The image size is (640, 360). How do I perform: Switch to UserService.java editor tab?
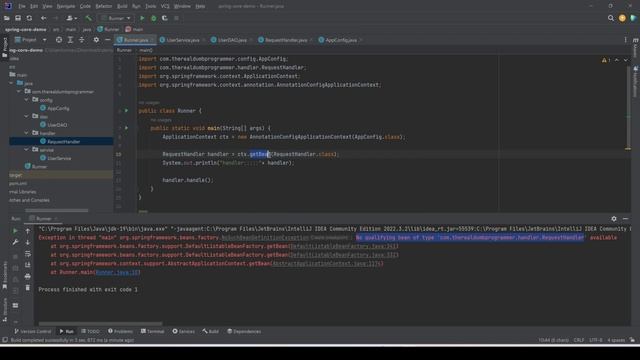coord(182,40)
